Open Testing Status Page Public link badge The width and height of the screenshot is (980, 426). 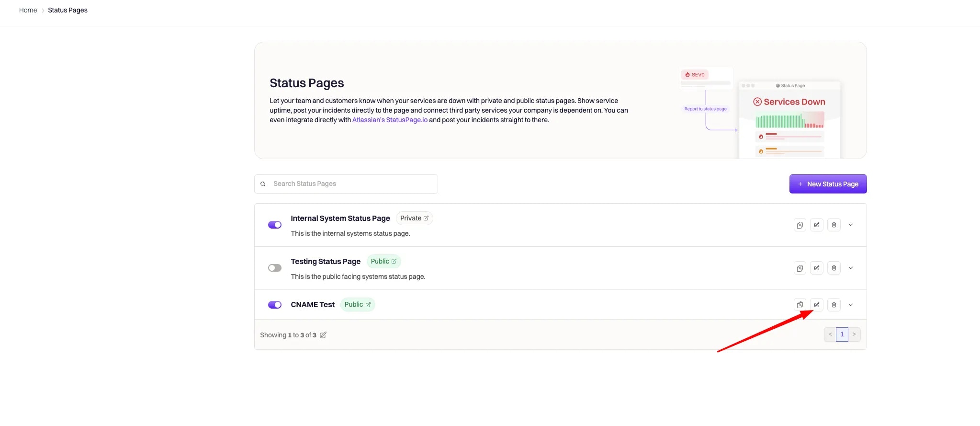point(384,261)
